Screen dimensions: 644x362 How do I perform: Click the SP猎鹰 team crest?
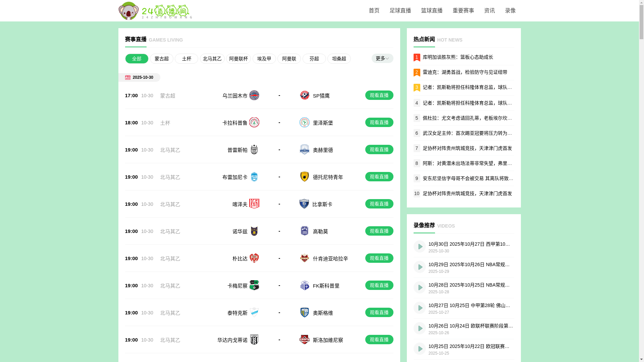pyautogui.click(x=305, y=95)
